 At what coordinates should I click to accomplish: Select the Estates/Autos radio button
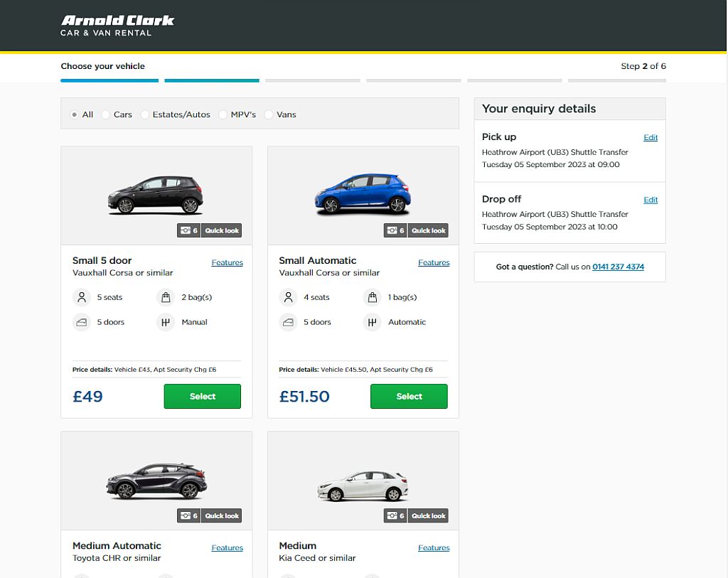pos(144,114)
